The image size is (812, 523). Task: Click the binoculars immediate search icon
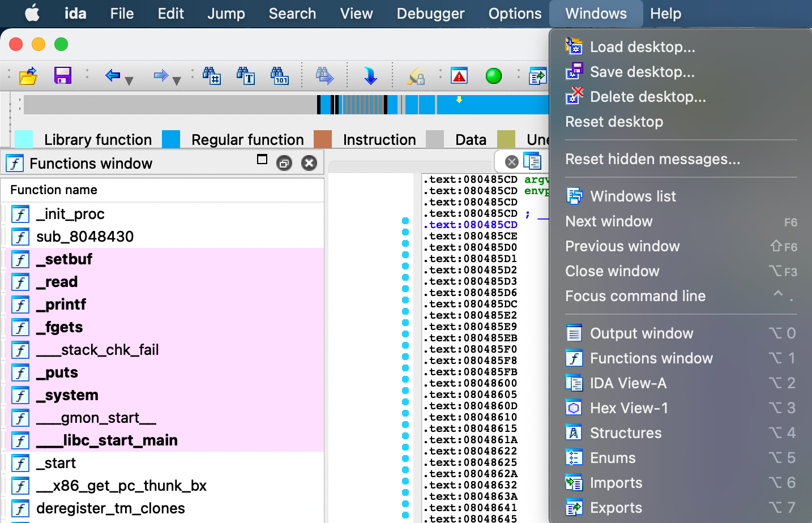pos(212,75)
